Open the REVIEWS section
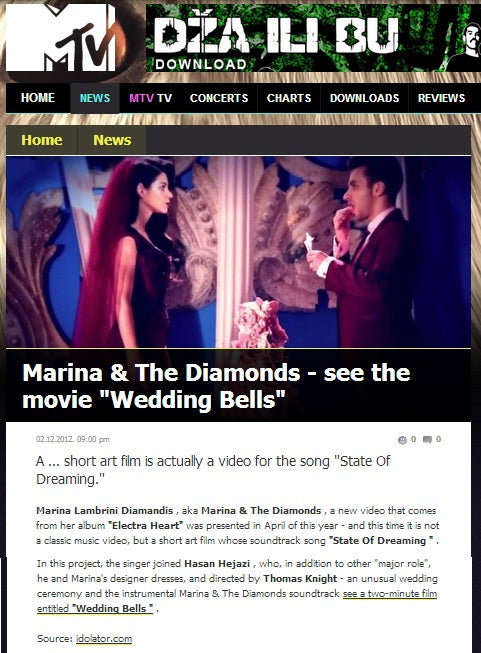The width and height of the screenshot is (481, 653). coord(441,98)
